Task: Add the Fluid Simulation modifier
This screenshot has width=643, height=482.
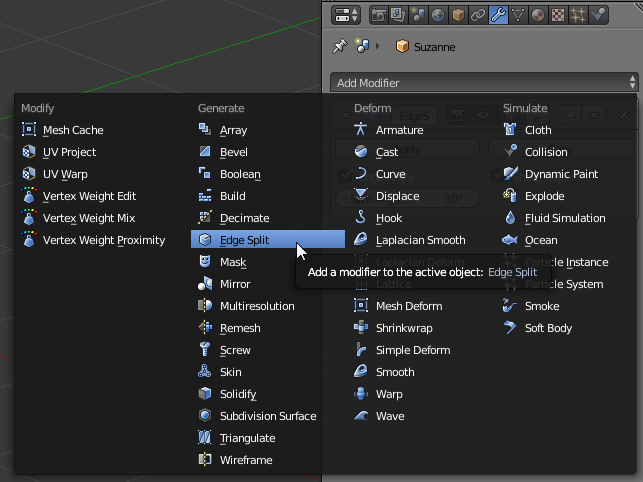Action: tap(566, 218)
